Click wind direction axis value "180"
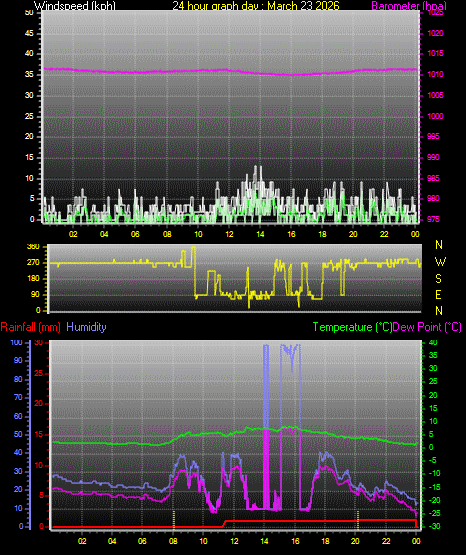Image resolution: width=466 pixels, height=555 pixels. point(33,279)
